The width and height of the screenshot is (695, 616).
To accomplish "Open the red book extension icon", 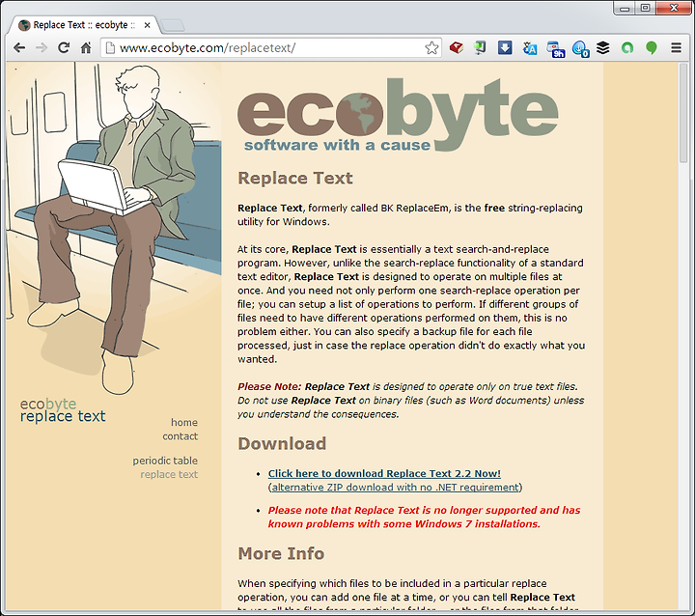I will pyautogui.click(x=456, y=47).
